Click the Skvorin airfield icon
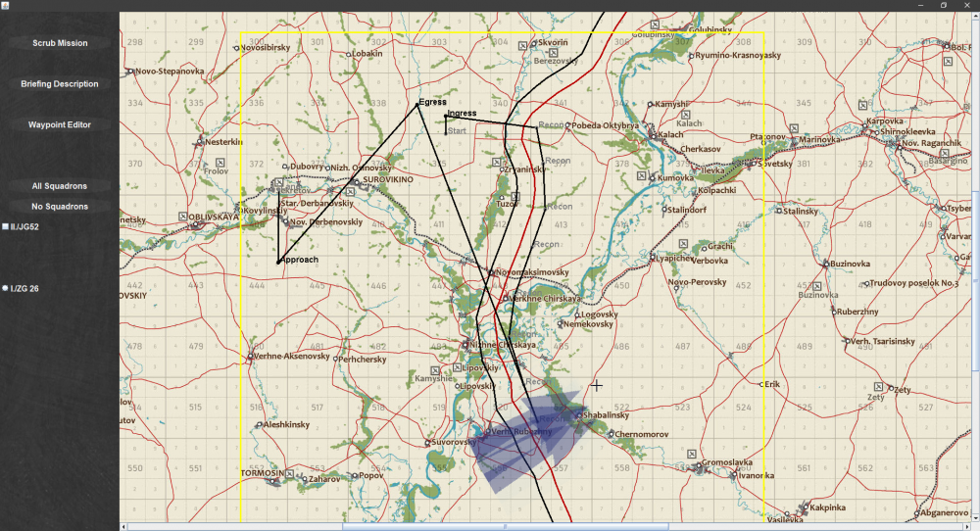The height and width of the screenshot is (531, 980). pyautogui.click(x=523, y=46)
